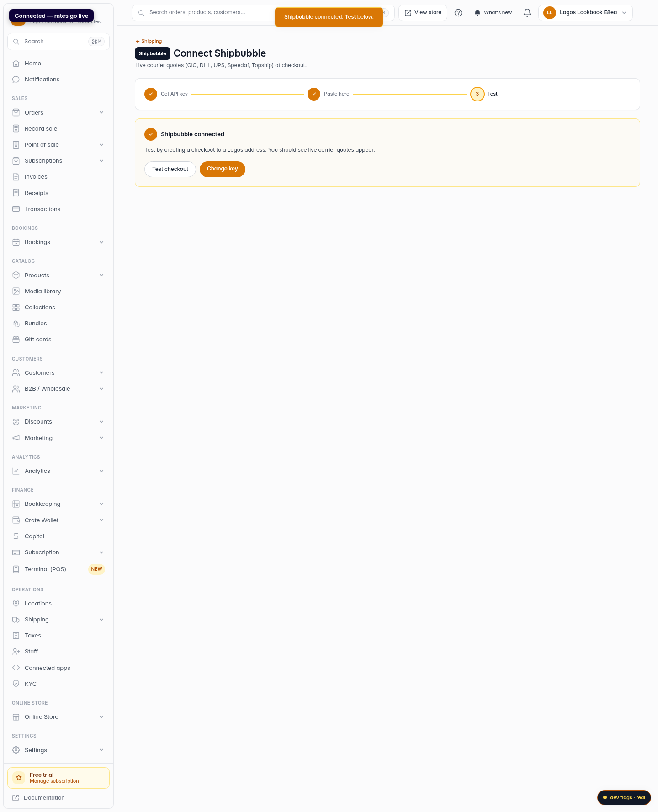Click the NEW badge beside Terminal
Screen dimensions: 658x812
click(x=96, y=569)
